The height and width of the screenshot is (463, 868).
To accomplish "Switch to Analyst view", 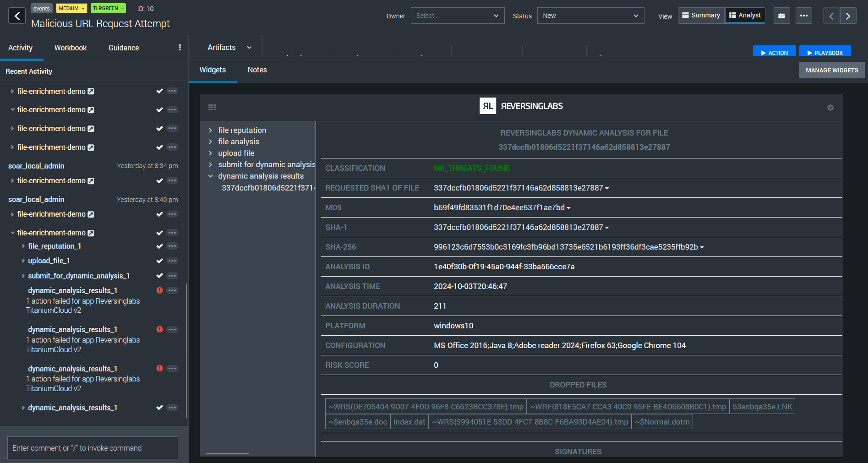I will tap(745, 15).
